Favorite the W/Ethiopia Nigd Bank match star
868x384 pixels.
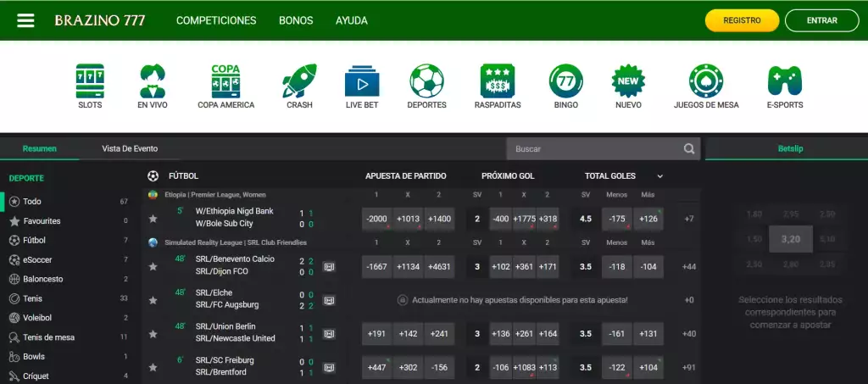tap(153, 219)
